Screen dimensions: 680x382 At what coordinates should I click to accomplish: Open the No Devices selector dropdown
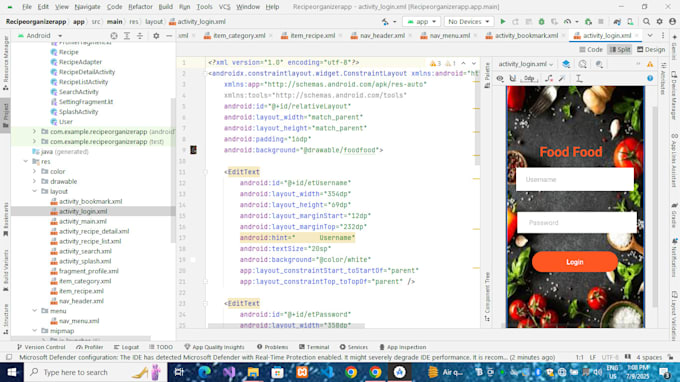[x=468, y=21]
